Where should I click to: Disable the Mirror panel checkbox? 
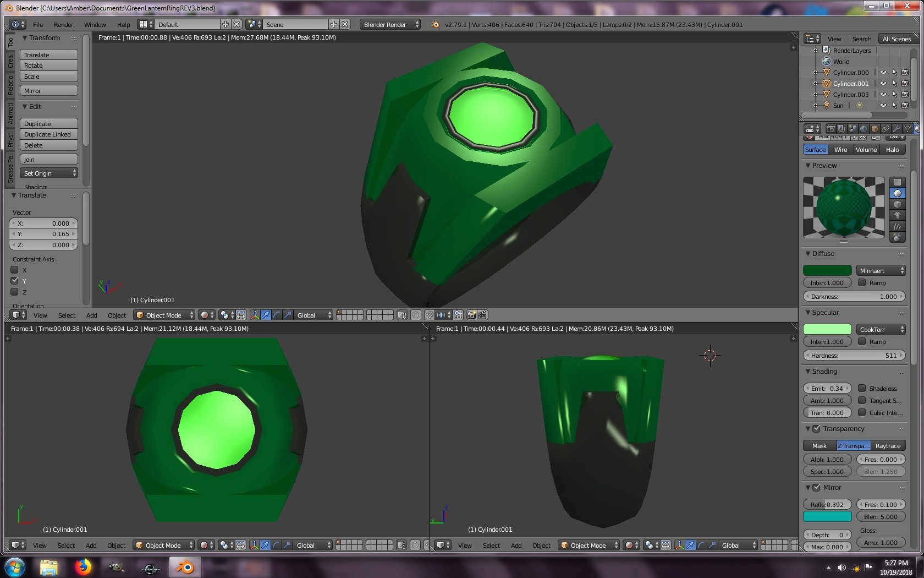817,487
